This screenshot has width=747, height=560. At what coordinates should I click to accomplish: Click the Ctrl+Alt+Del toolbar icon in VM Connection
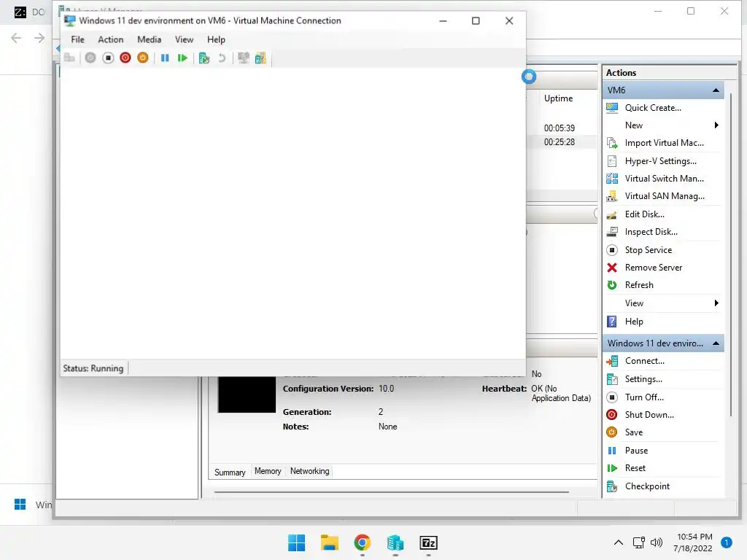pyautogui.click(x=69, y=58)
